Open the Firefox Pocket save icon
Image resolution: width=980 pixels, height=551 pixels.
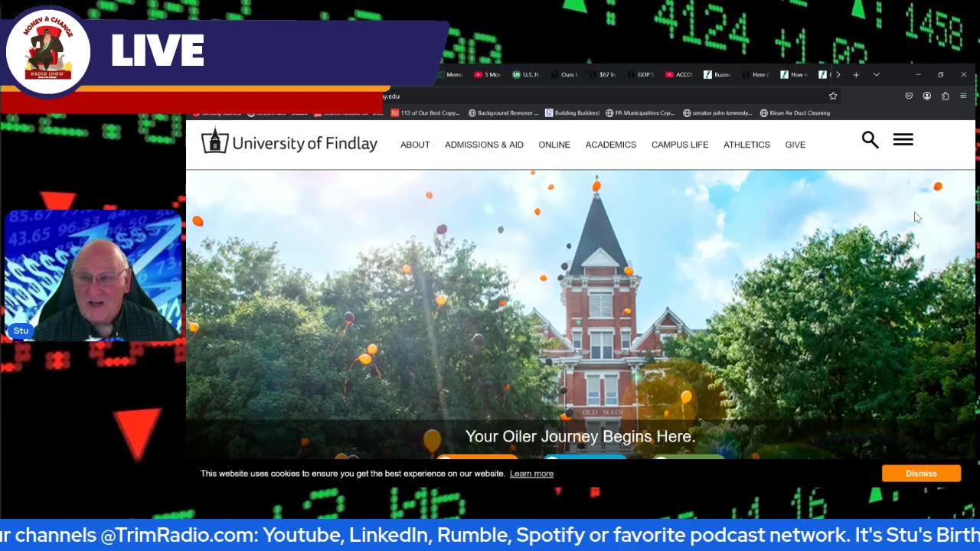[x=909, y=96]
